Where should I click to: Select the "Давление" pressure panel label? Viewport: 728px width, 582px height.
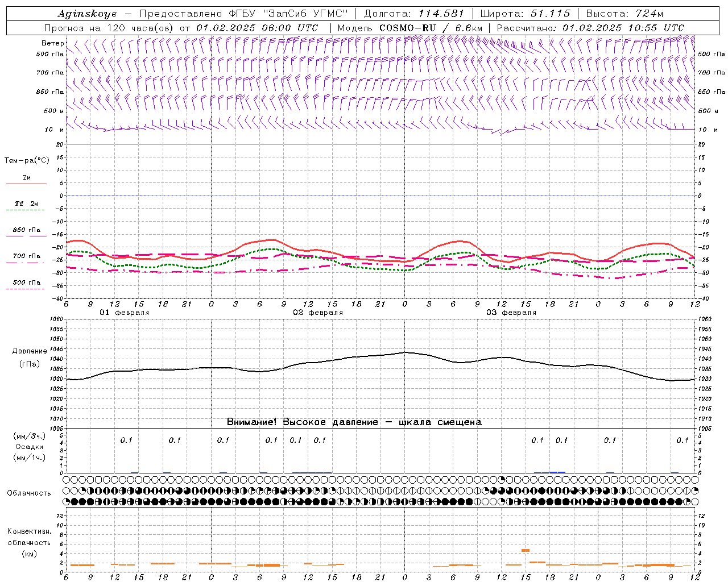click(x=30, y=351)
